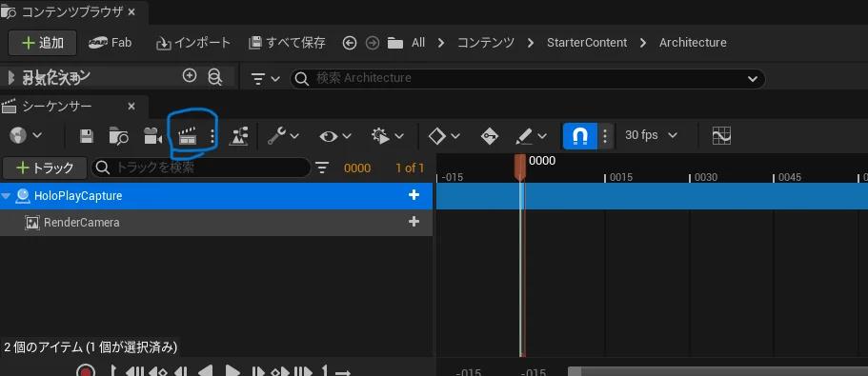Select the RenderCamera track row
Viewport: 868px width, 376px height.
point(216,223)
